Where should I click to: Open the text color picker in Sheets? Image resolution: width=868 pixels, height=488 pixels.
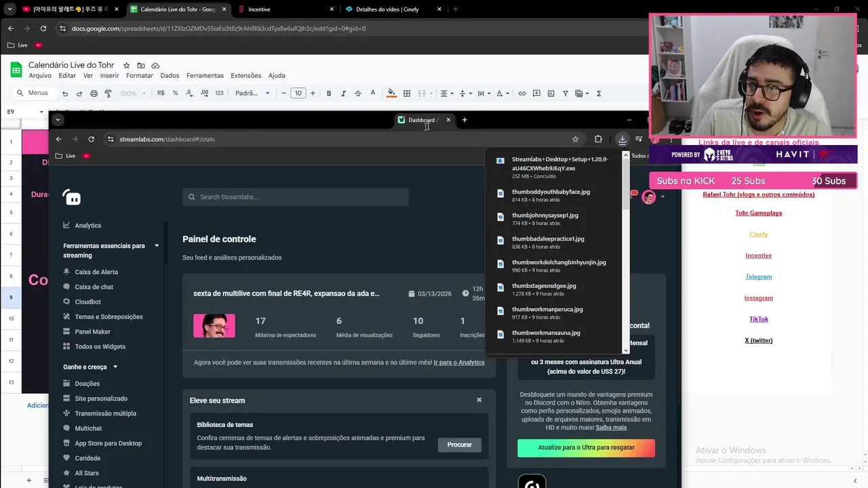[372, 94]
